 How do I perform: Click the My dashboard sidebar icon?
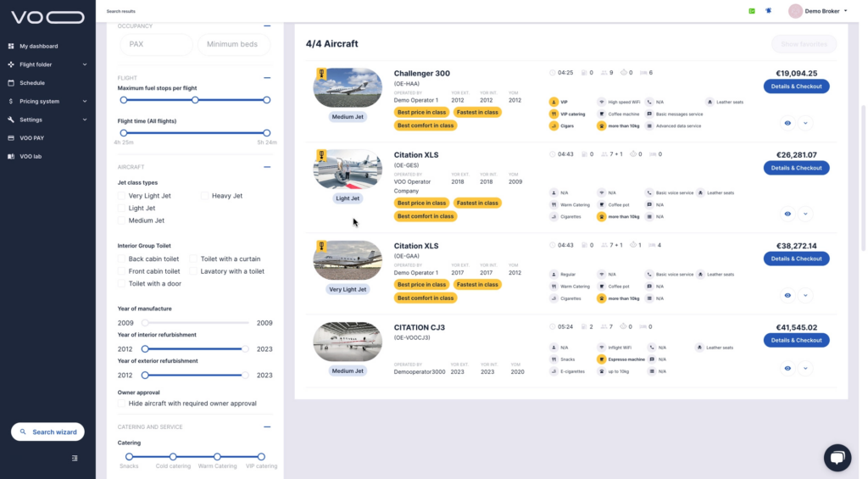(11, 46)
